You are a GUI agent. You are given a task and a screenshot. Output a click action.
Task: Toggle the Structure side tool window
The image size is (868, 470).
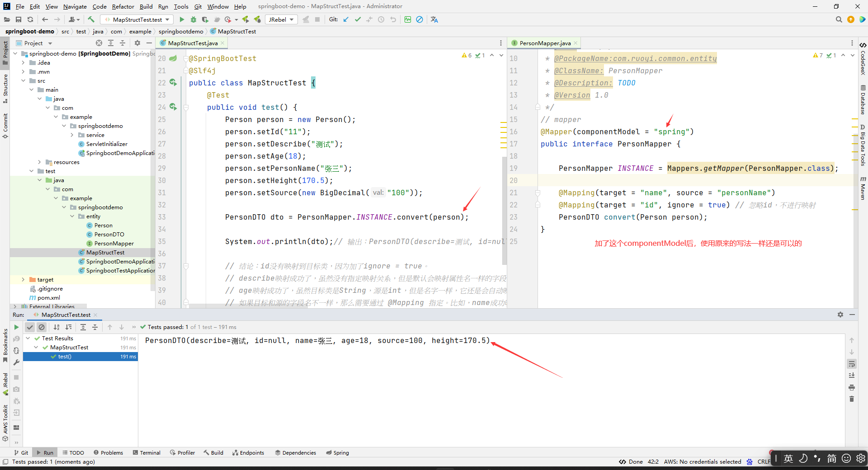[5, 89]
